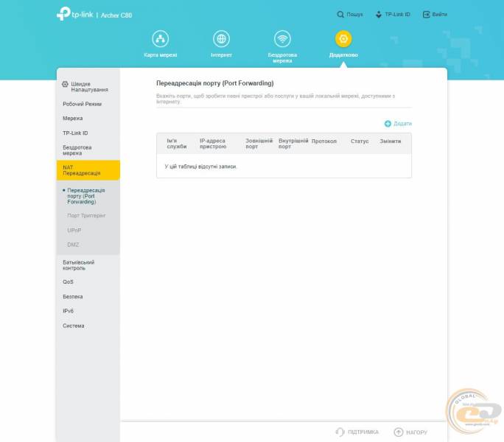Click the Додати link text

pyautogui.click(x=403, y=124)
